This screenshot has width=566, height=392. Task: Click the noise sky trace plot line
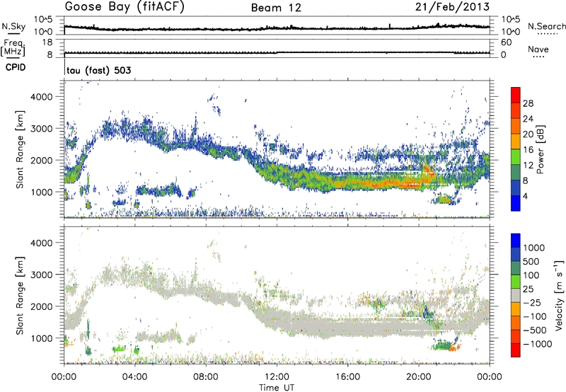277,28
